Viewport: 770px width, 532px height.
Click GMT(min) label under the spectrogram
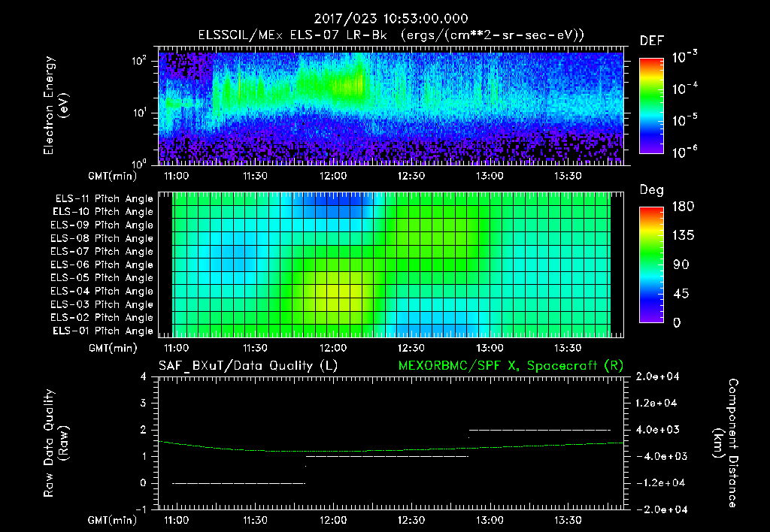pos(113,176)
